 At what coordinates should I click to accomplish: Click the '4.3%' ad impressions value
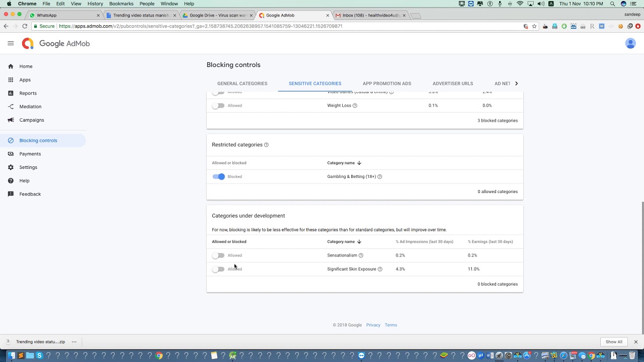(x=400, y=269)
